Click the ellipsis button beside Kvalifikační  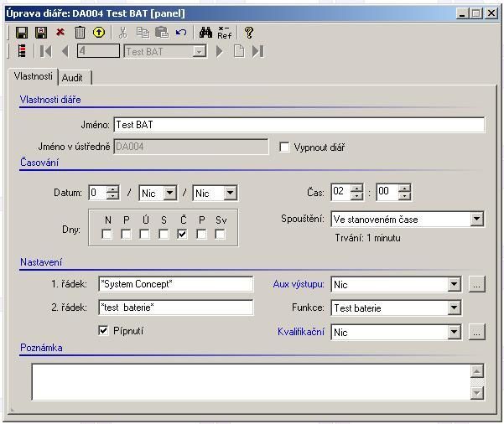click(x=476, y=333)
